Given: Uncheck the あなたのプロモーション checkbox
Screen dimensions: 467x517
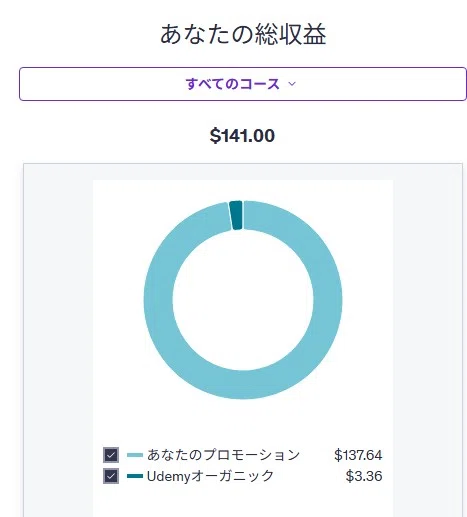Looking at the screenshot, I should tap(111, 455).
